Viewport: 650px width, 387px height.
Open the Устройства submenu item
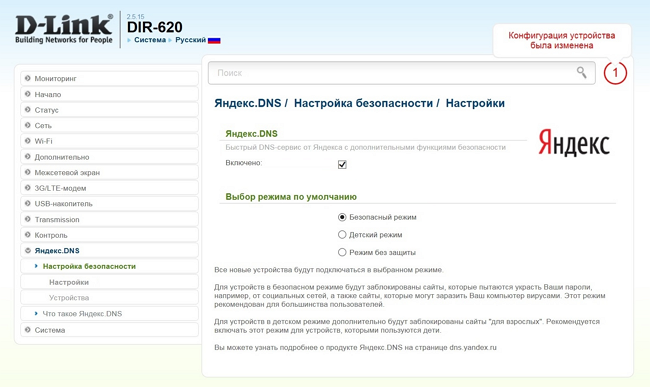(109, 298)
